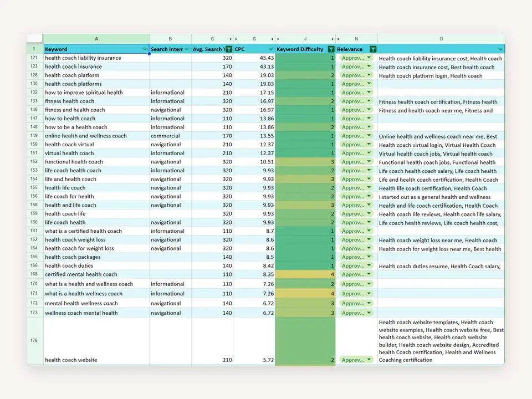Viewport: 532px width, 399px height.
Task: Expand hidden columns via arrow left of column N
Action: [338, 39]
